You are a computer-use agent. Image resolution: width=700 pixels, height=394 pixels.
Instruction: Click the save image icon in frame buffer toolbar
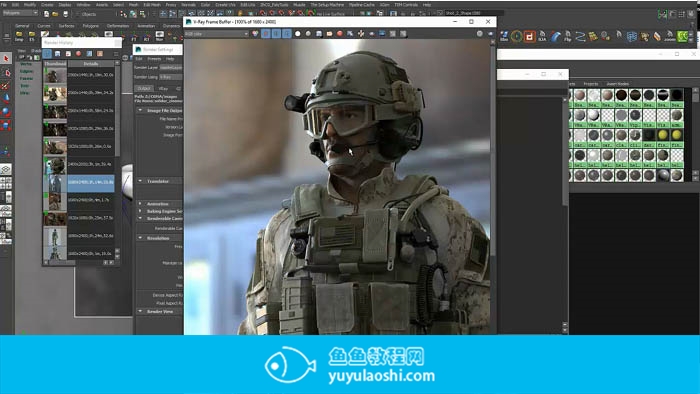pyautogui.click(x=319, y=33)
